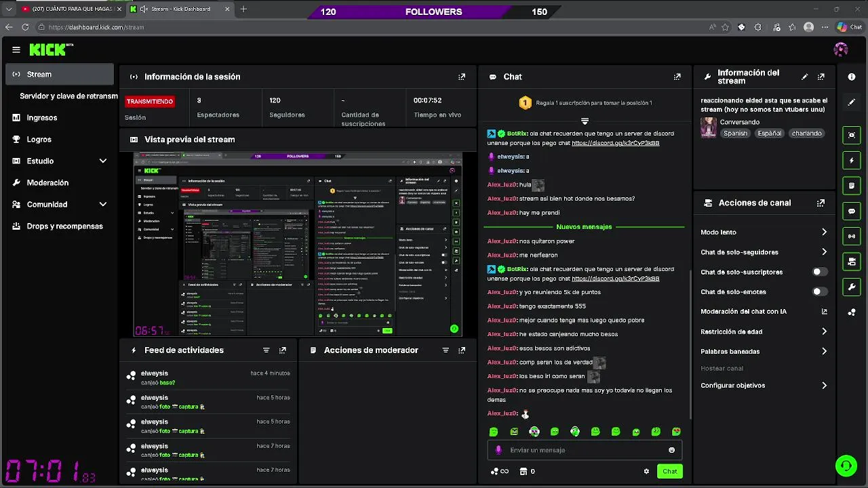The height and width of the screenshot is (488, 868).
Task: Toggle Chat de solo-suscriptores switch
Action: tap(820, 272)
